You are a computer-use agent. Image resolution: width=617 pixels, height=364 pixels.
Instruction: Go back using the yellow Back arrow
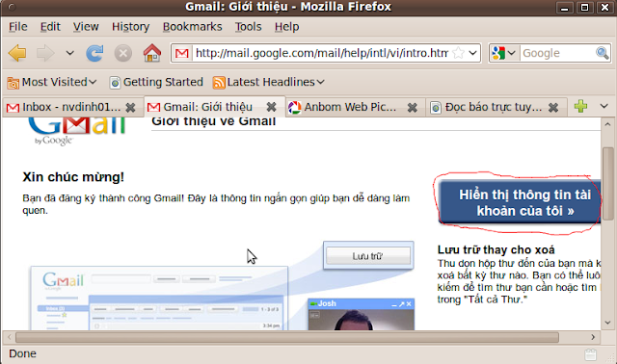[17, 53]
